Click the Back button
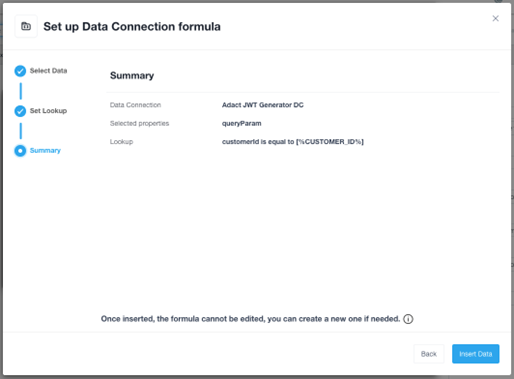This screenshot has width=514, height=379. pyautogui.click(x=429, y=354)
